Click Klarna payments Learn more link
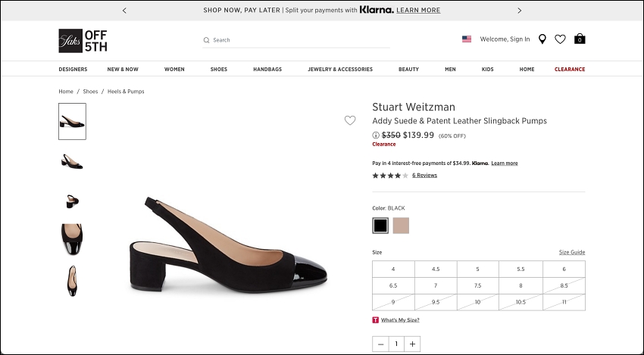644x355 pixels. coord(505,163)
